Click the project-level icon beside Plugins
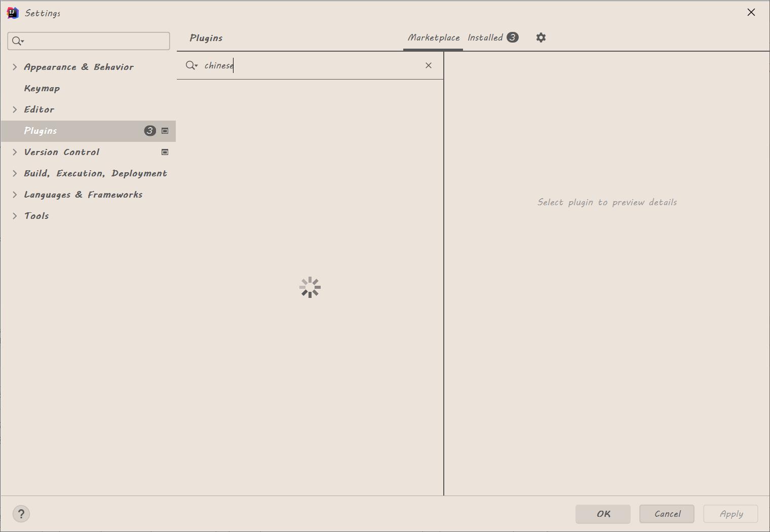 [x=165, y=131]
